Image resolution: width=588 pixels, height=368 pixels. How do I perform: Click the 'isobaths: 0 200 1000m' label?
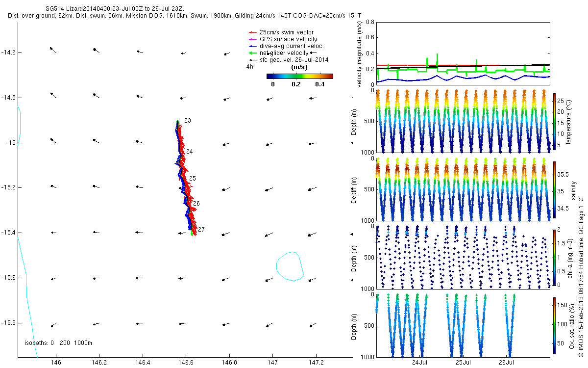tap(58, 342)
